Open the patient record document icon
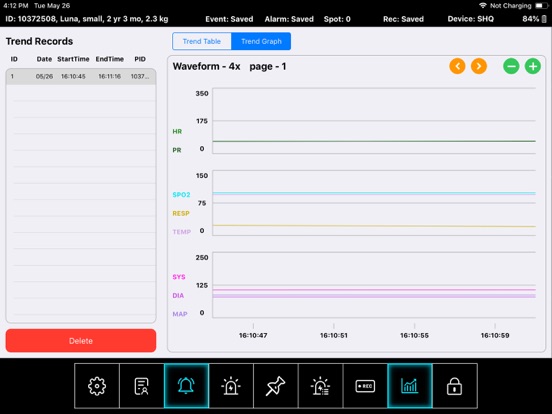Screen dimensions: 552x414 coord(142,386)
